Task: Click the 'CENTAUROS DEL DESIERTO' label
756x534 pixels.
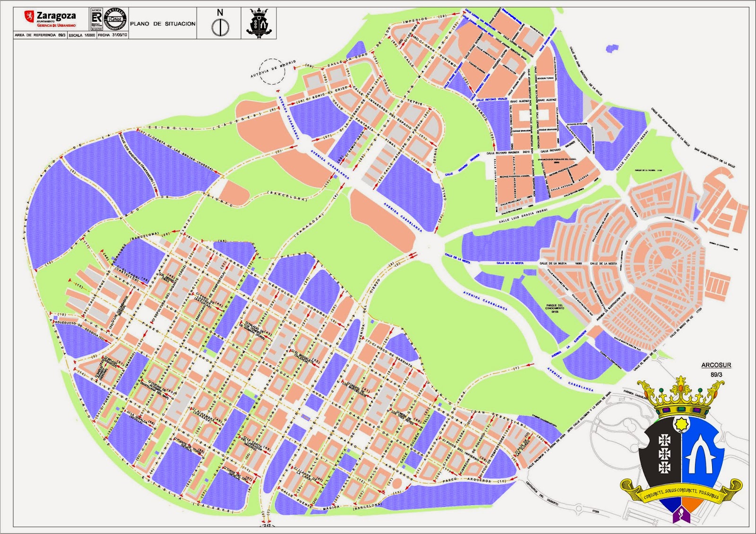Action: pyautogui.click(x=541, y=493)
